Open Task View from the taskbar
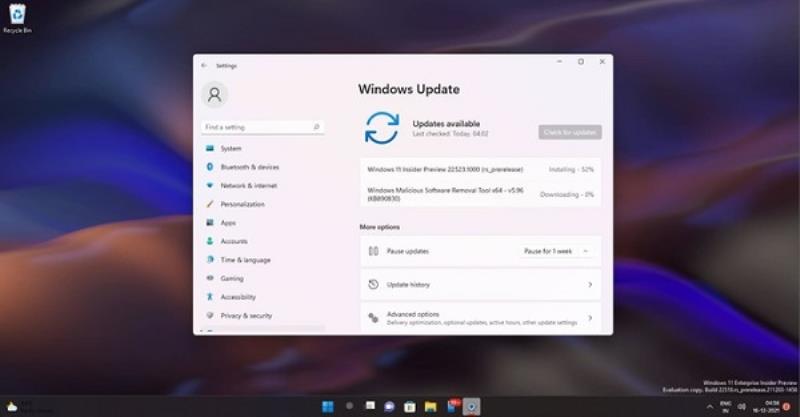 point(370,406)
